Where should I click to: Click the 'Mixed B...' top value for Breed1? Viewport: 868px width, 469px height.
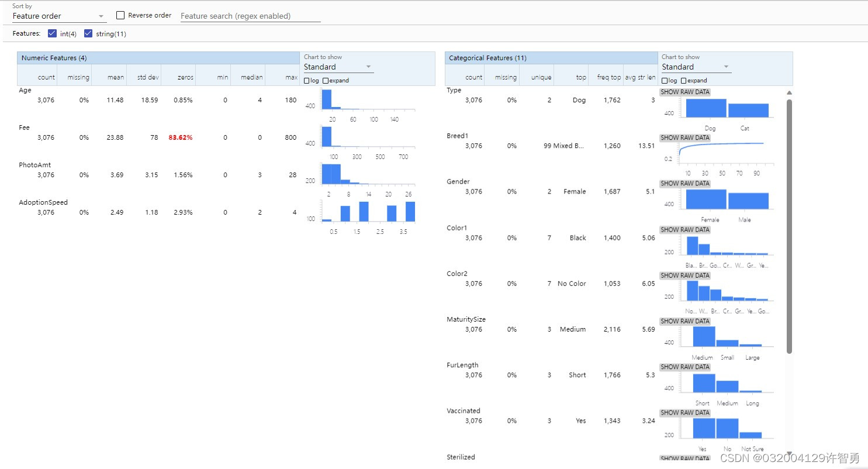click(x=568, y=146)
